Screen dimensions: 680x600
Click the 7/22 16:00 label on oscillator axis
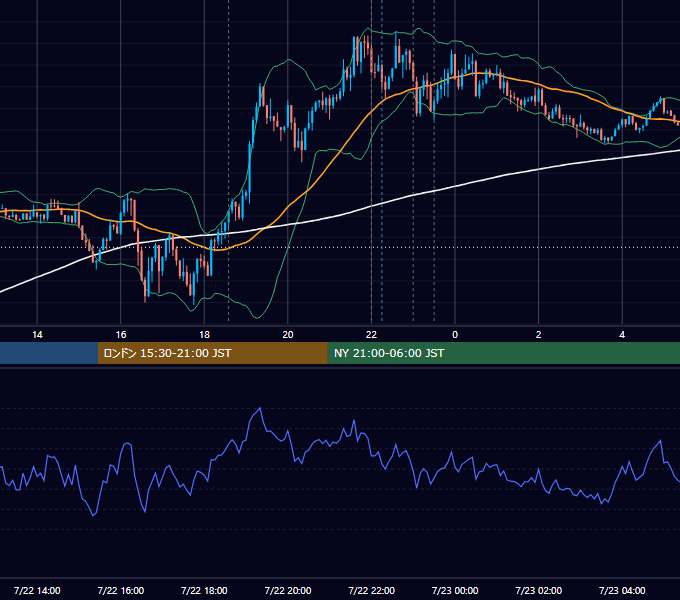click(121, 590)
